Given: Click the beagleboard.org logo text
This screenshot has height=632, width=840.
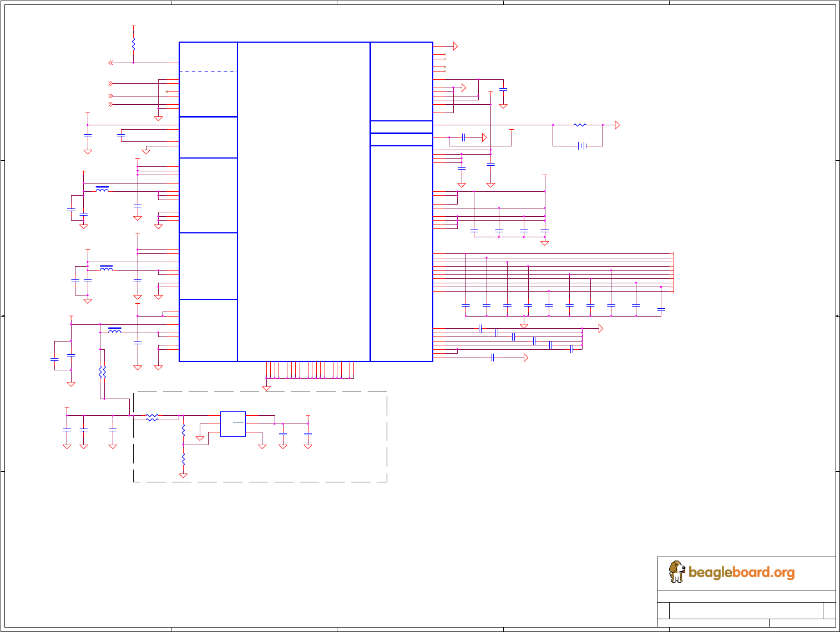Looking at the screenshot, I should pyautogui.click(x=742, y=573).
